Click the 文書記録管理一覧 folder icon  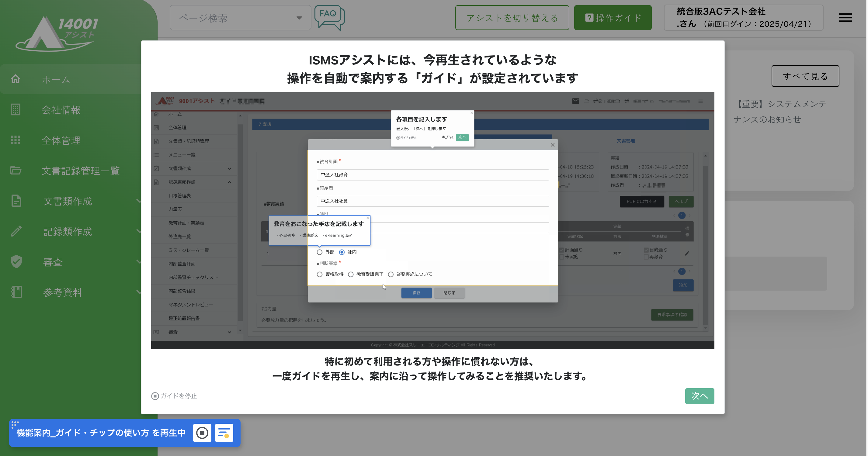tap(16, 171)
